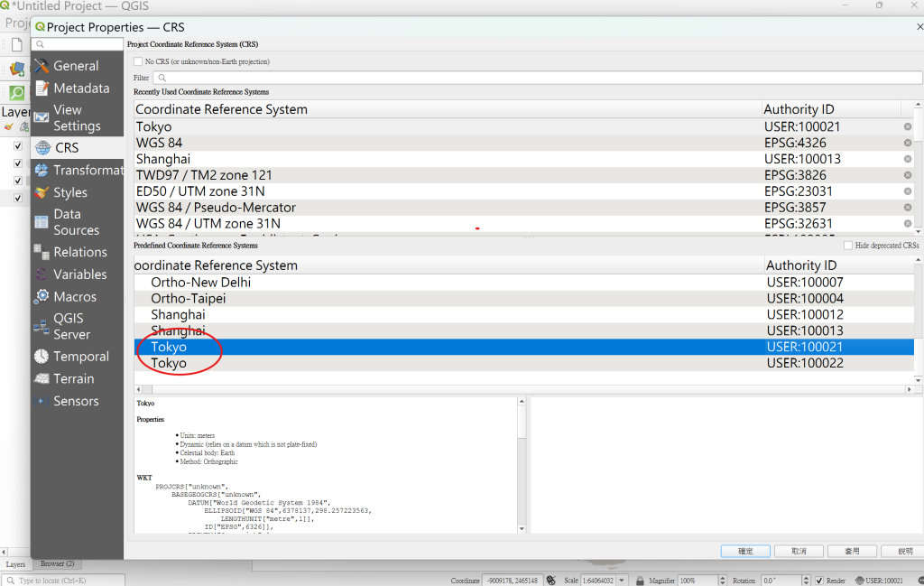Viewport: 924px width, 586px height.
Task: Open the Scale dropdown arrow
Action: tap(621, 580)
